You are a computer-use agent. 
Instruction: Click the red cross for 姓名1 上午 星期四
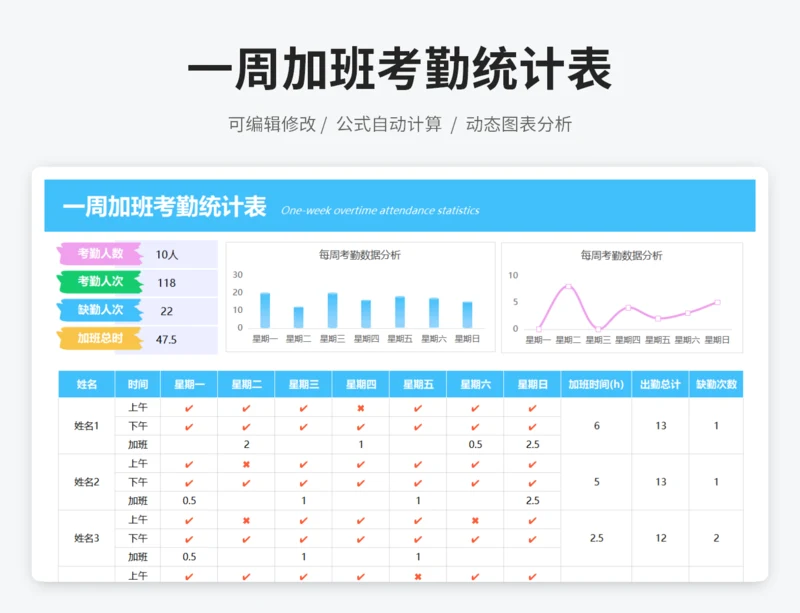(361, 408)
